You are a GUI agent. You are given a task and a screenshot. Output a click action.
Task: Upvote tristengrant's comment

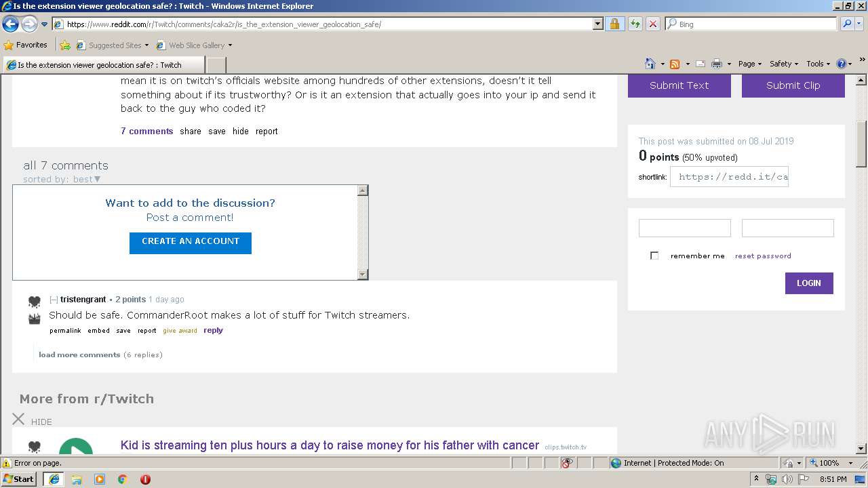[35, 302]
